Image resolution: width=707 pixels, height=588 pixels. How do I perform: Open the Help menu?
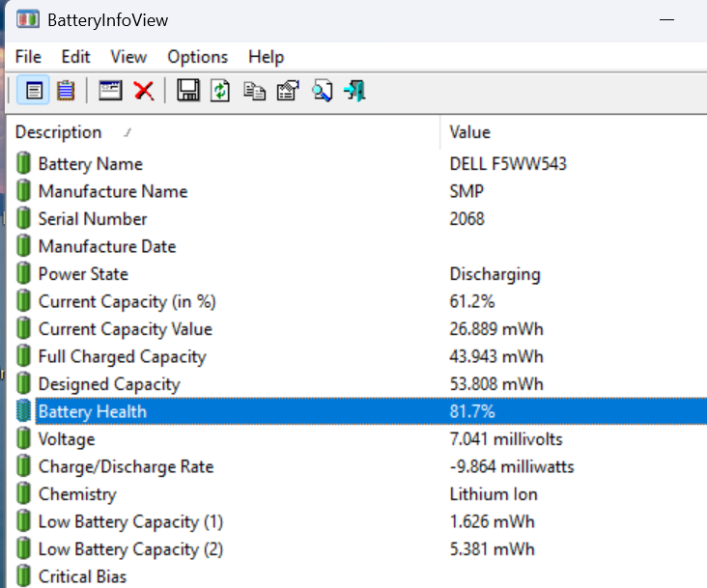pos(266,57)
